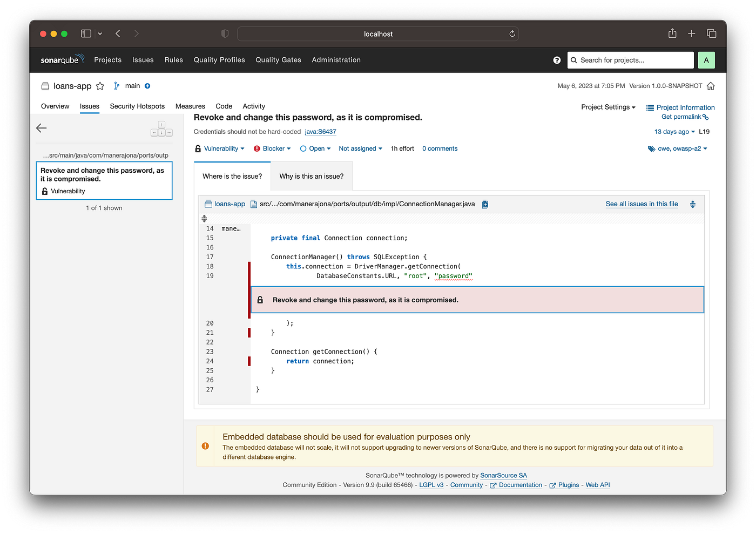Image resolution: width=756 pixels, height=534 pixels.
Task: Click the help question mark icon
Action: pos(557,60)
